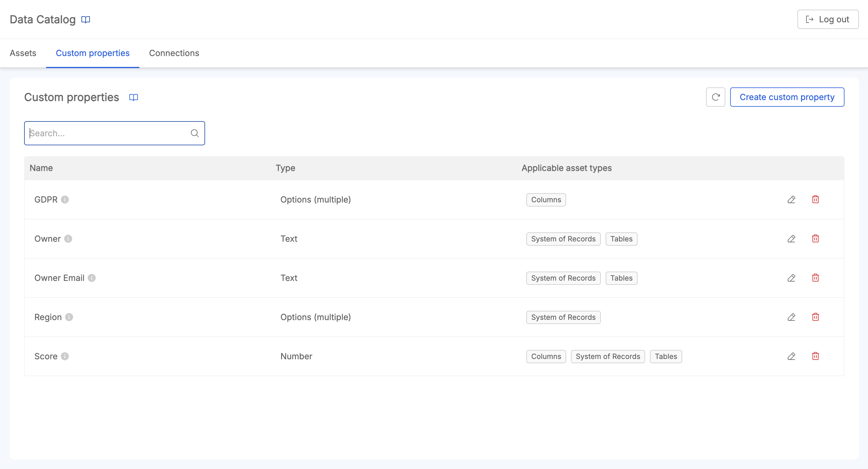
Task: Click the info icon next to Owner
Action: pyautogui.click(x=68, y=238)
